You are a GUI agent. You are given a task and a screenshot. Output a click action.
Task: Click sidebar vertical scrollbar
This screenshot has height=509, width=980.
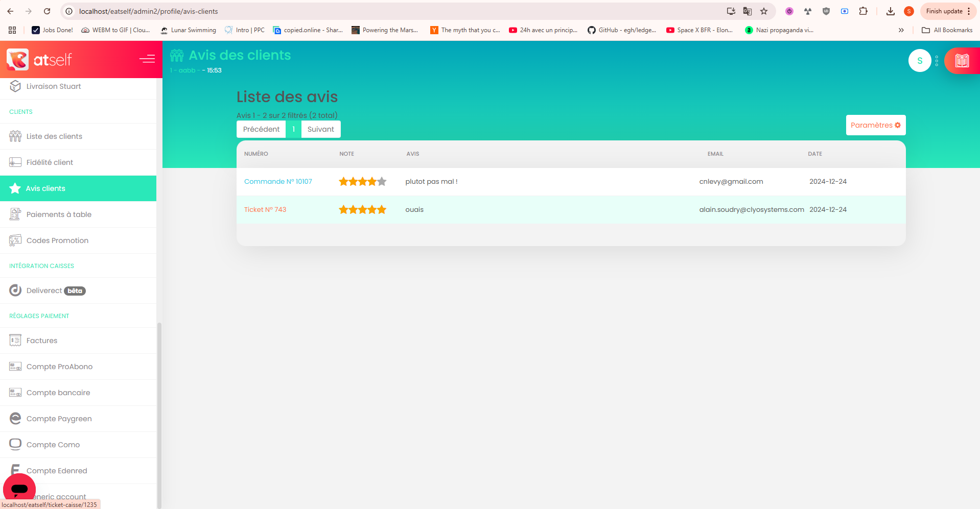159,415
